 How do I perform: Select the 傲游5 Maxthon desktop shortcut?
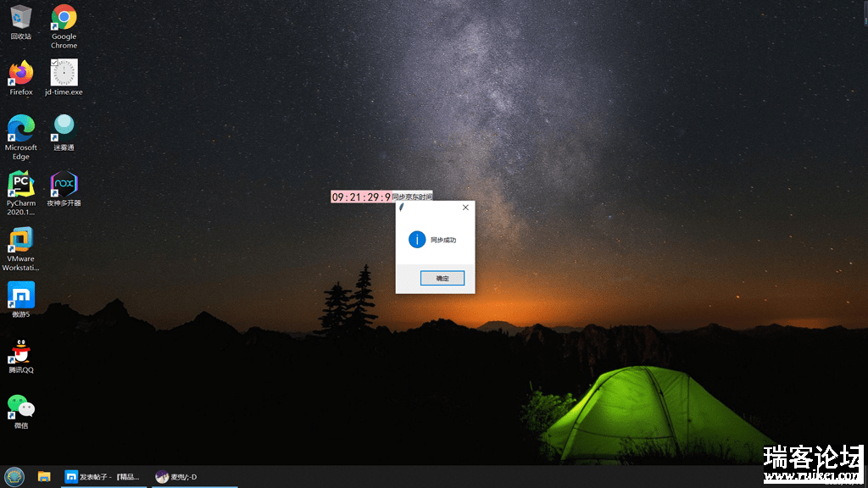coord(21,299)
